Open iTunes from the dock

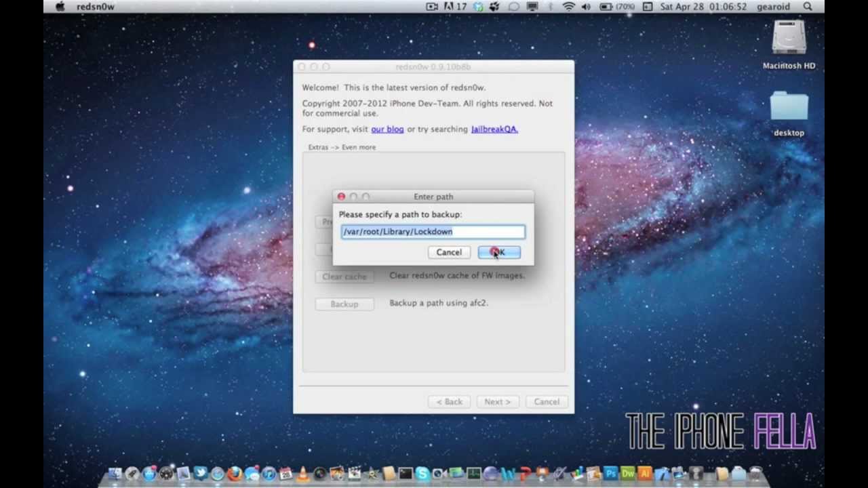(x=269, y=473)
